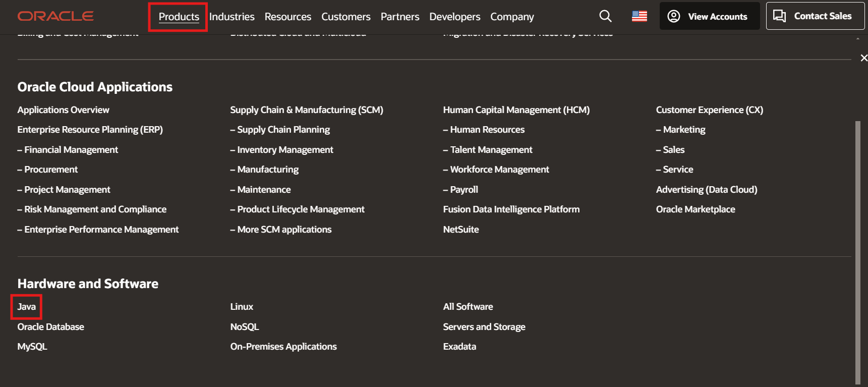Click the Oracle logo
Viewport: 868px width, 387px height.
[x=55, y=16]
